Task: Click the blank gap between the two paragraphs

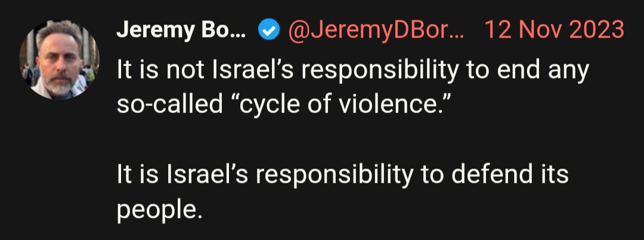Action: (x=353, y=139)
